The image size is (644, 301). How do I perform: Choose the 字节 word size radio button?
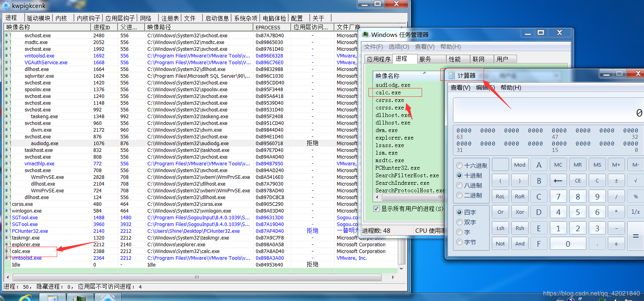459,242
